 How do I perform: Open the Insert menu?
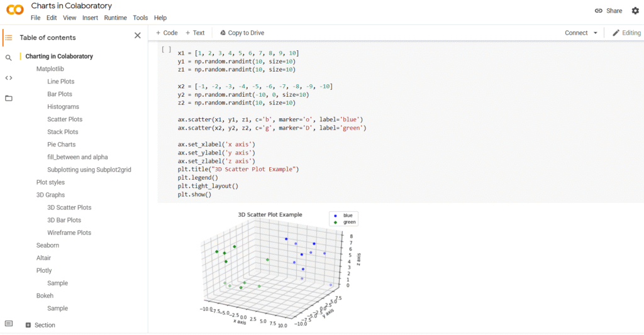[x=90, y=18]
